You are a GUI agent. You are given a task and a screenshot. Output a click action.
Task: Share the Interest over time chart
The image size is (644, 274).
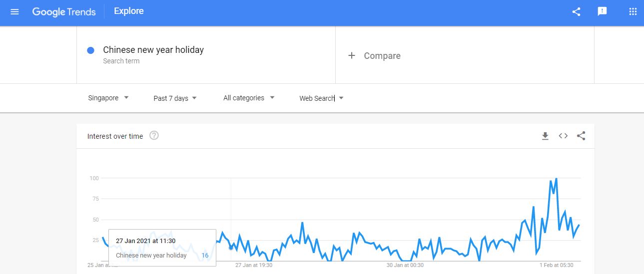(x=581, y=136)
